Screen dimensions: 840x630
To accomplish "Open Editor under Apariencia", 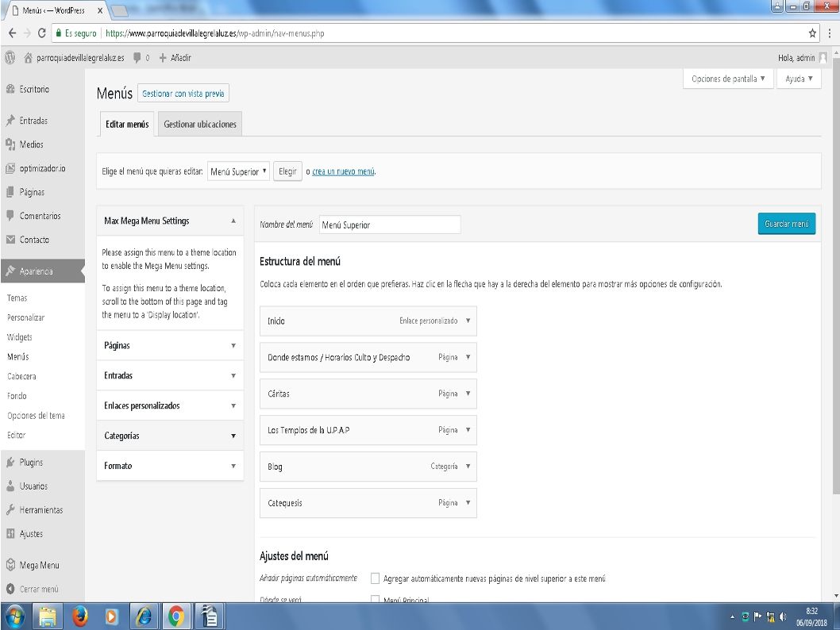I will tap(16, 435).
